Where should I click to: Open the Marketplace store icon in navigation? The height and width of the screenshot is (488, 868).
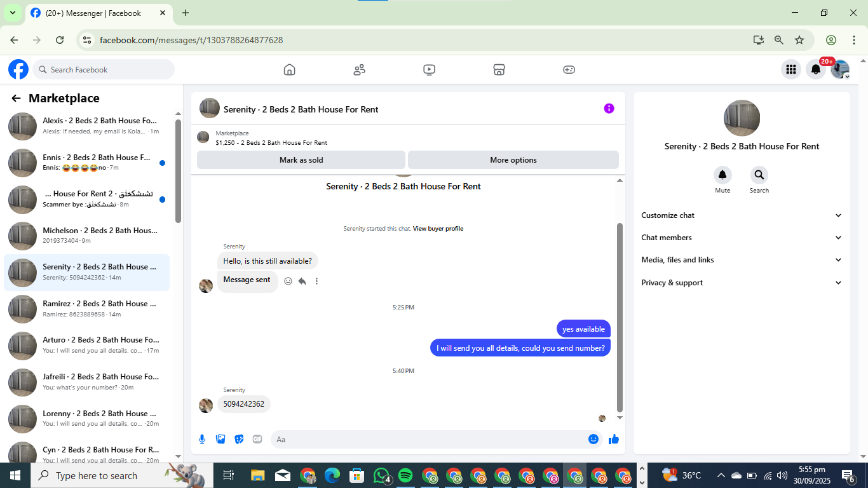click(x=499, y=70)
